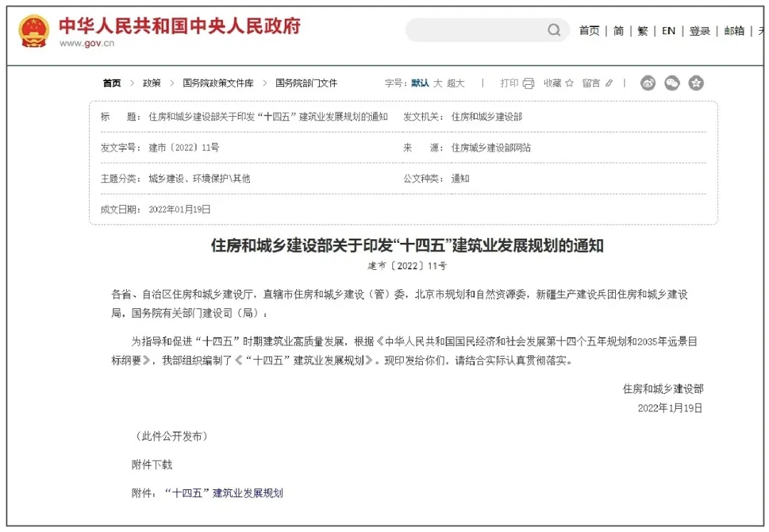Switch to traditional Chinese via 繁
769x532 pixels.
642,31
